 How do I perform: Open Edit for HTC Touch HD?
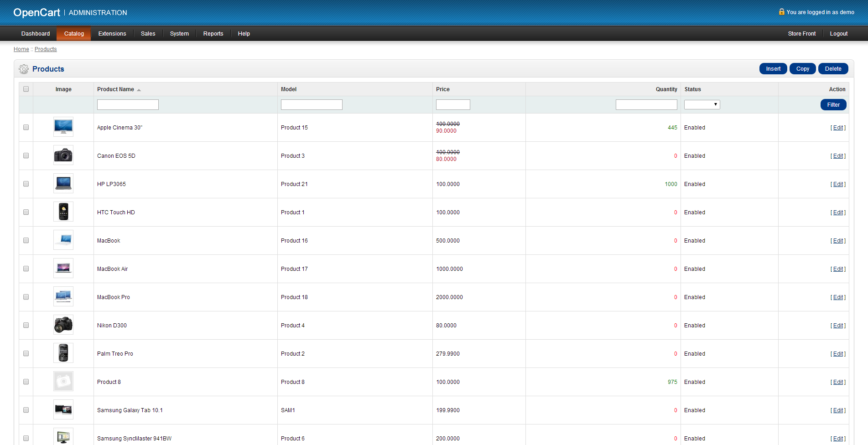click(x=838, y=212)
